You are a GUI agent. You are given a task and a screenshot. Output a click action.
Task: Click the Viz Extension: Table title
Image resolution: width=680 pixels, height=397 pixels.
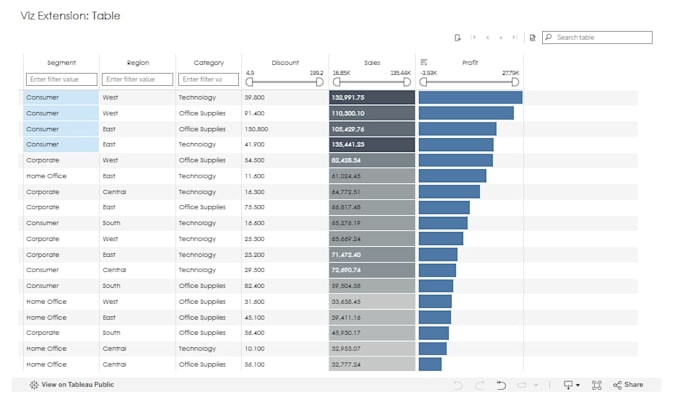70,16
